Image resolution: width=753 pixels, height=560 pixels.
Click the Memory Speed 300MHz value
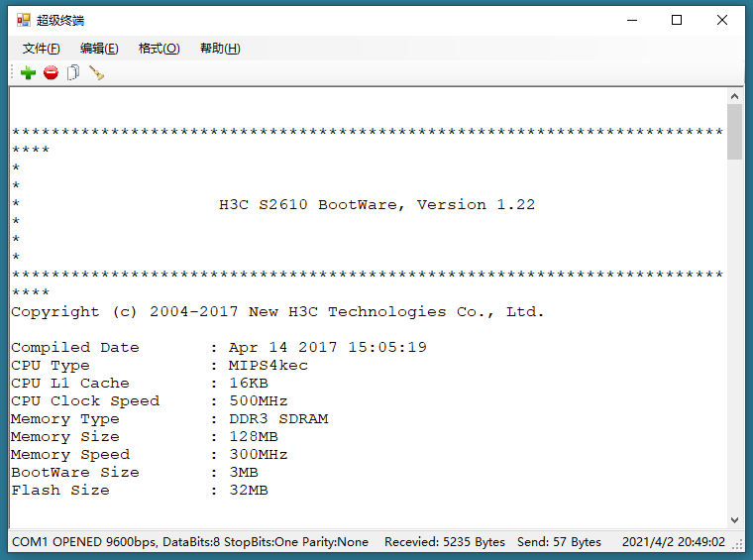coord(259,454)
